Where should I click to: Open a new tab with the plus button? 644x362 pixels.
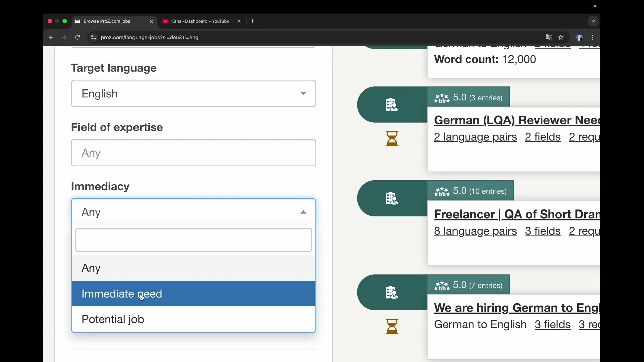tap(252, 21)
